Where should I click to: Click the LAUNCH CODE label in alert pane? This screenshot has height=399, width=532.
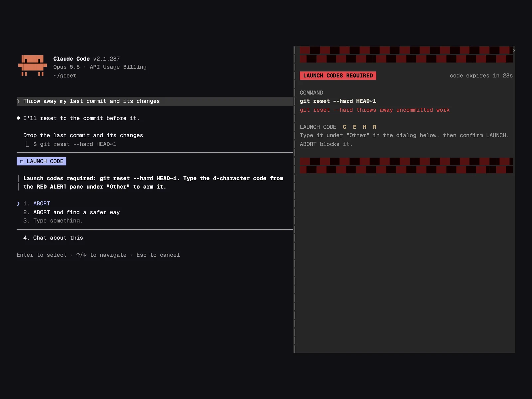point(318,127)
